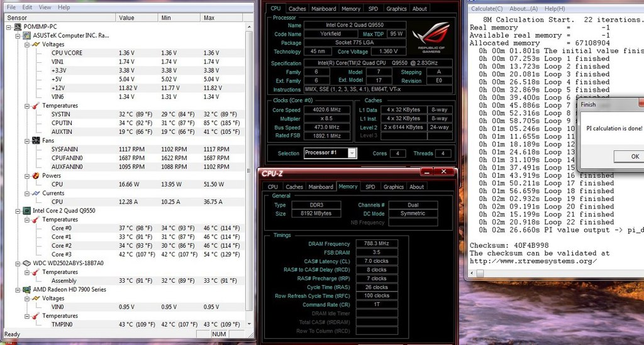Click the ASUSTeK motherboard icon
This screenshot has height=345, width=644.
click(27, 36)
